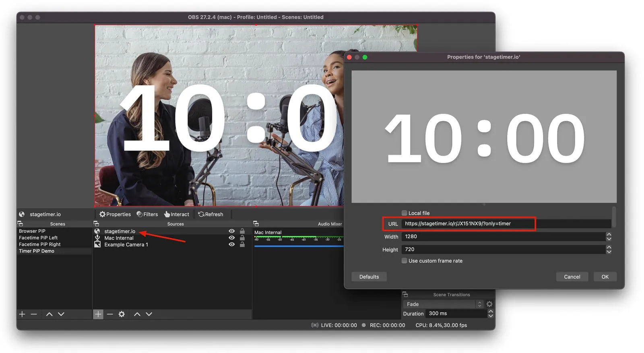The width and height of the screenshot is (644, 353).
Task: Click the Duration field showing 300 ms
Action: point(456,314)
